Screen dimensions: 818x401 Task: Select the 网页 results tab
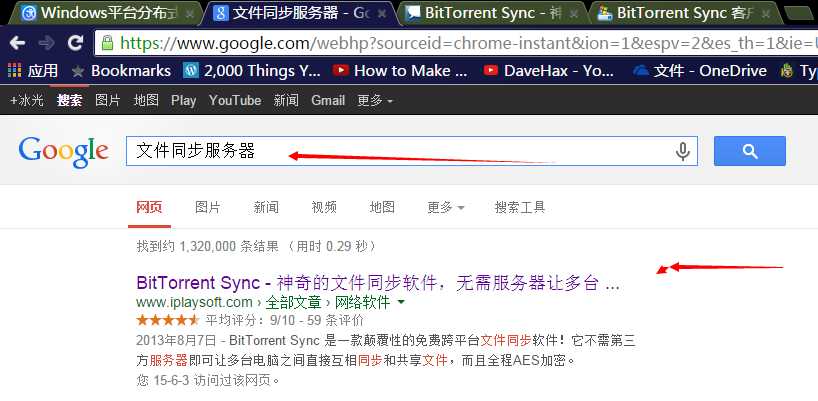pos(149,208)
